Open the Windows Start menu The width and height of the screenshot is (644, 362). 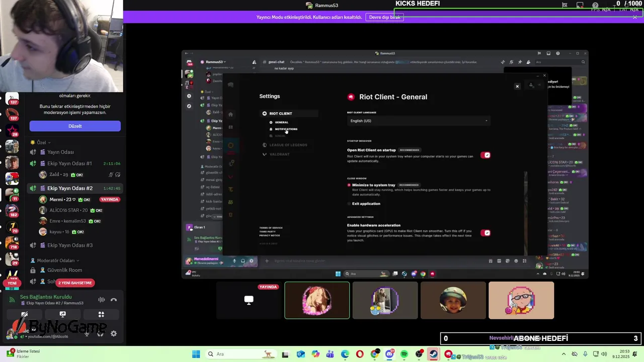(x=196, y=354)
